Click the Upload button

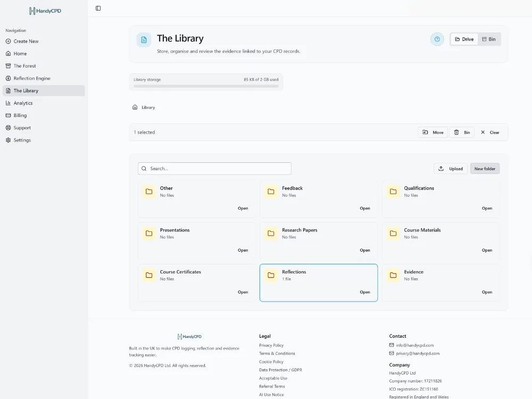(450, 169)
